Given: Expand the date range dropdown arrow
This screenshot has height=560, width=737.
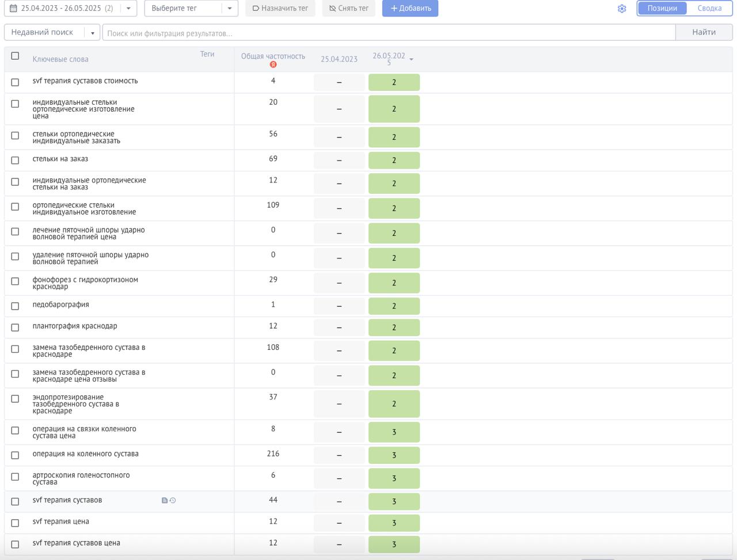Looking at the screenshot, I should (128, 9).
